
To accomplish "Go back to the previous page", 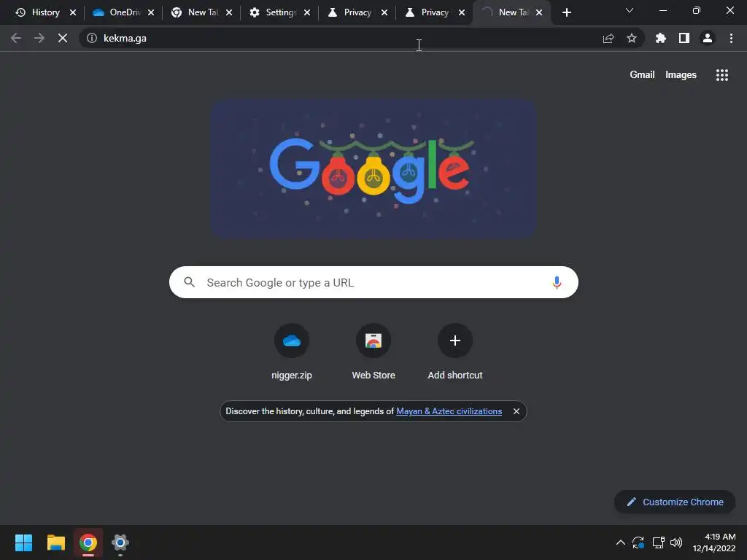I will [16, 38].
